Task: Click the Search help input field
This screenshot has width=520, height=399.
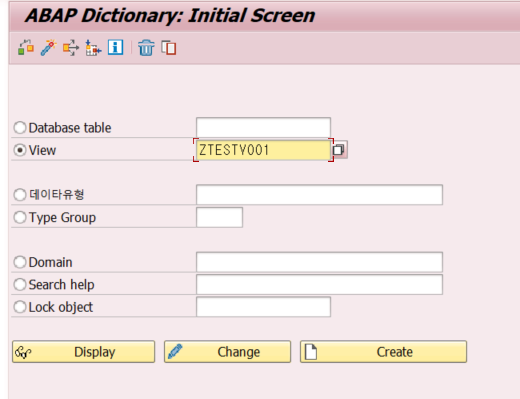Action: coord(319,285)
